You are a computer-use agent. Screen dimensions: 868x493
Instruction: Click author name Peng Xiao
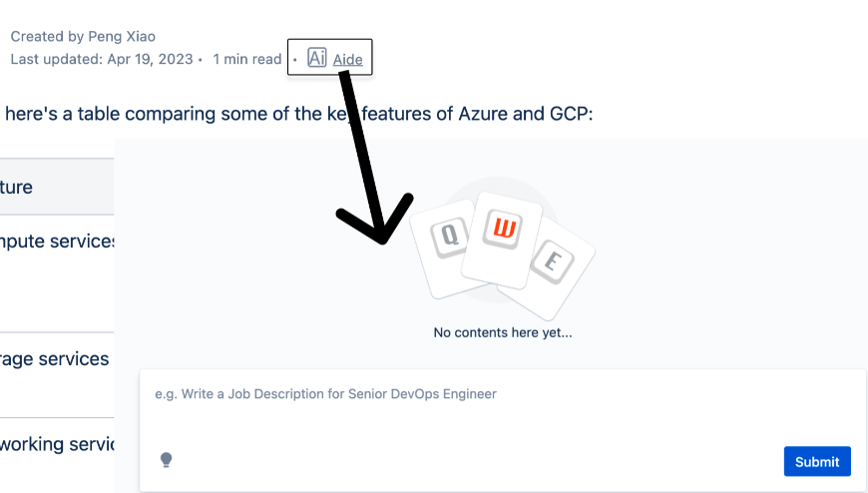pos(122,37)
